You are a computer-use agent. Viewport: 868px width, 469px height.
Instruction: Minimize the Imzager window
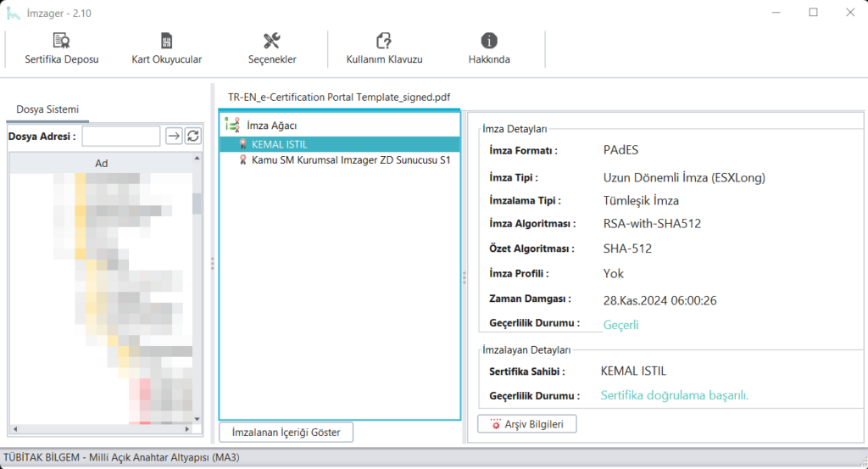776,12
